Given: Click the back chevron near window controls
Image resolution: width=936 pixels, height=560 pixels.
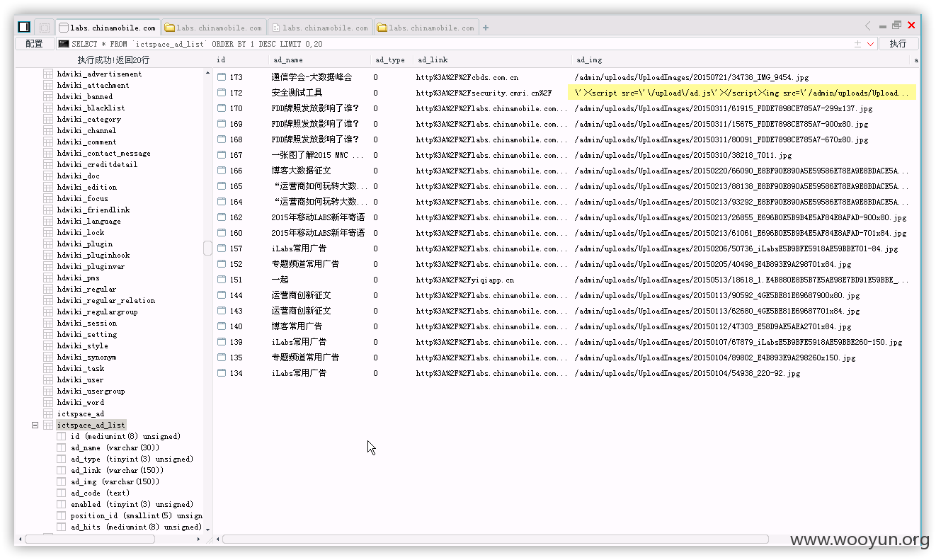Looking at the screenshot, I should (868, 26).
